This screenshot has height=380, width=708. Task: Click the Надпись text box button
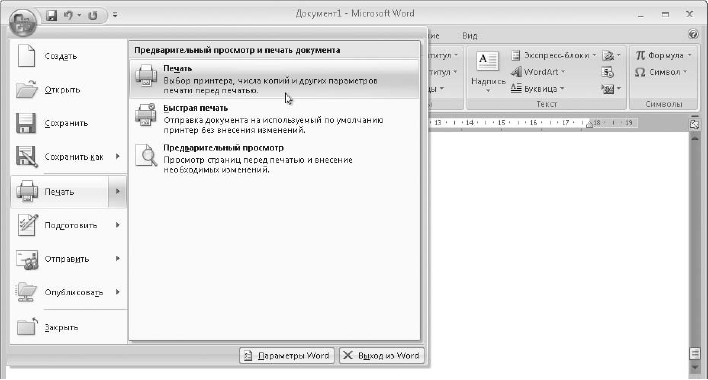[x=488, y=72]
